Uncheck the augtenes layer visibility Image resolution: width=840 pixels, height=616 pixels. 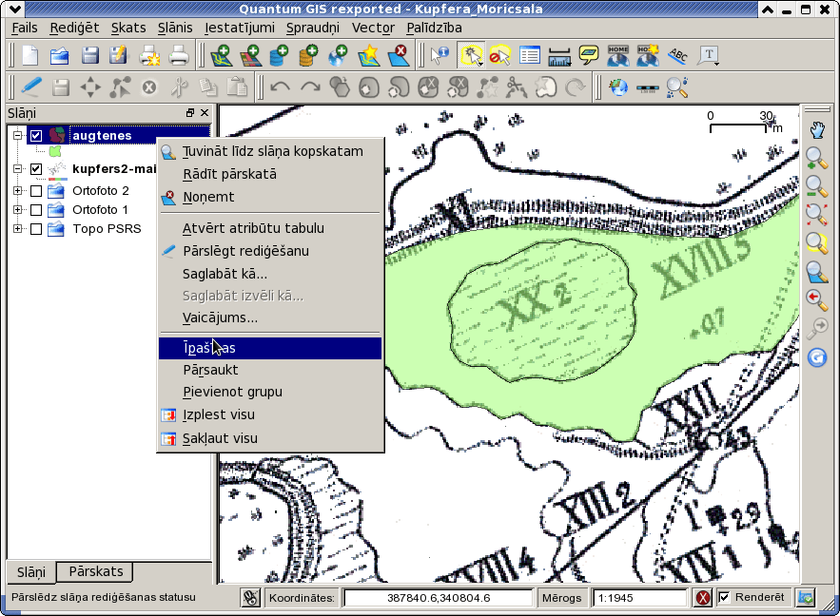[x=36, y=135]
